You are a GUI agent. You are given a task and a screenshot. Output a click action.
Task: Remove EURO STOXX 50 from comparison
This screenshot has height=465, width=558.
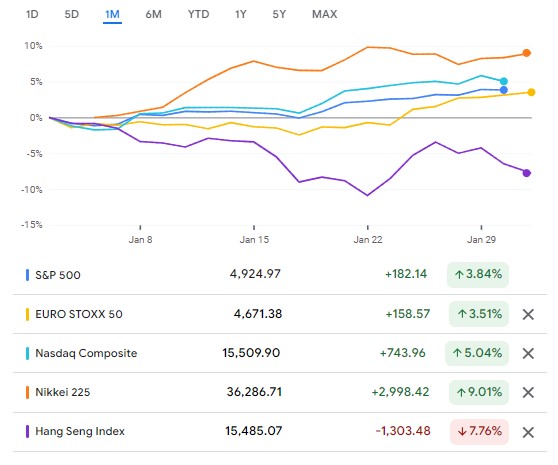(x=528, y=314)
